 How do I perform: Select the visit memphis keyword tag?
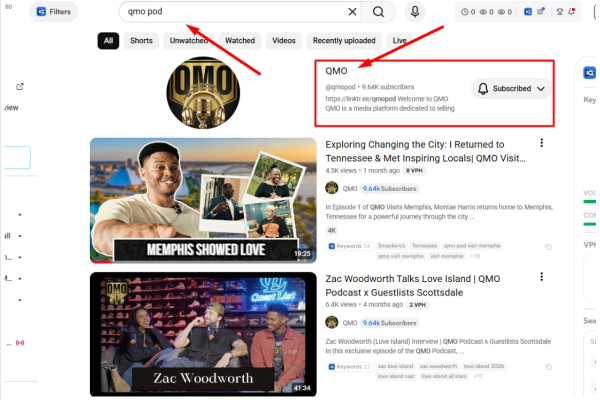pyautogui.click(x=447, y=256)
